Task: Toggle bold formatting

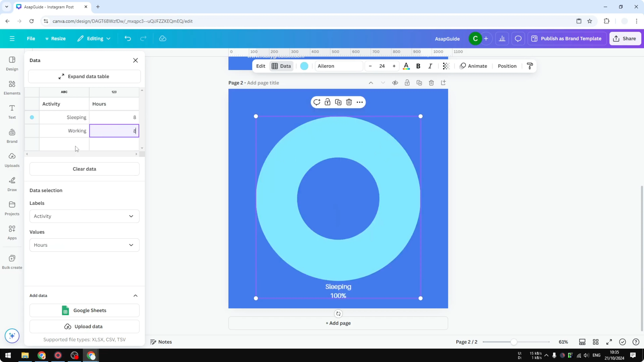Action: 418,66
